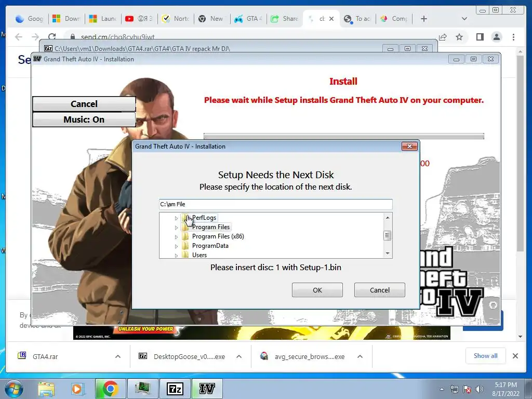Expand the ProgramData folder node
Viewport: 532px width, 399px height.
pyautogui.click(x=176, y=246)
